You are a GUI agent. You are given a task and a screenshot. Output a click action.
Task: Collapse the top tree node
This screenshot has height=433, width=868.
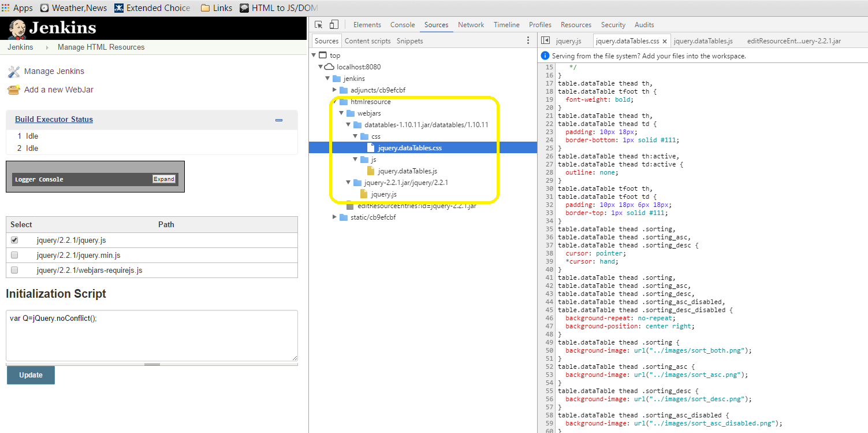click(314, 55)
